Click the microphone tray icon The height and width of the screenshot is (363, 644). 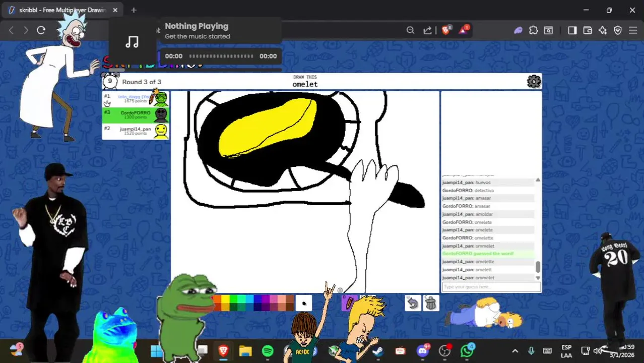531,351
